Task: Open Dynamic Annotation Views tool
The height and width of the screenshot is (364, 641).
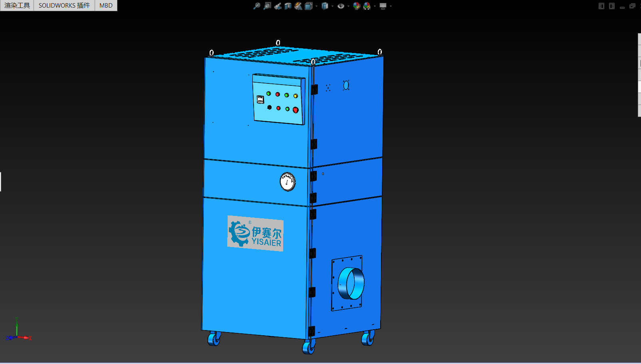Action: pos(298,6)
